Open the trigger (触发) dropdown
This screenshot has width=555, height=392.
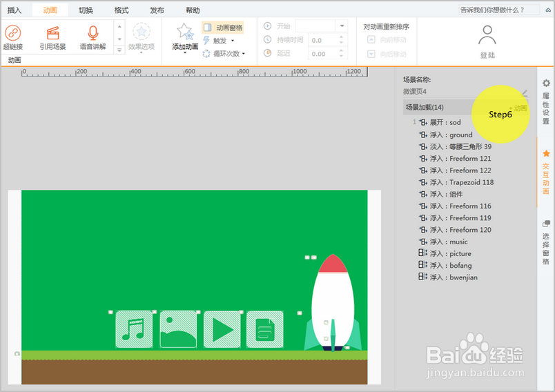coord(219,41)
